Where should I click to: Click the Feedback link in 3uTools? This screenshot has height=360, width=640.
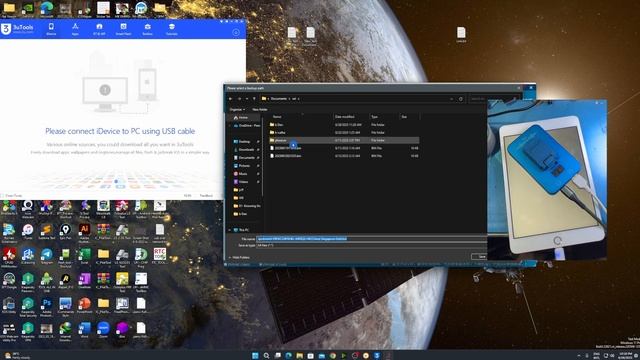[x=206, y=196]
